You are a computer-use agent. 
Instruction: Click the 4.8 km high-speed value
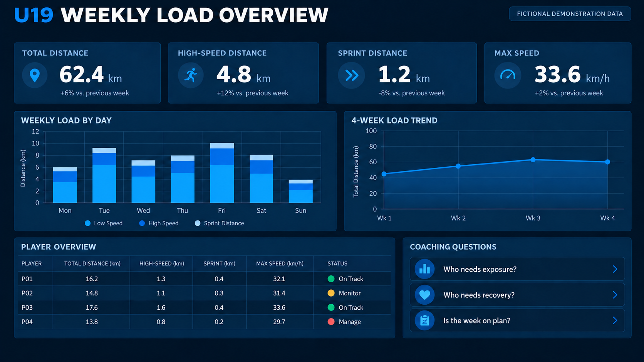[x=243, y=75]
